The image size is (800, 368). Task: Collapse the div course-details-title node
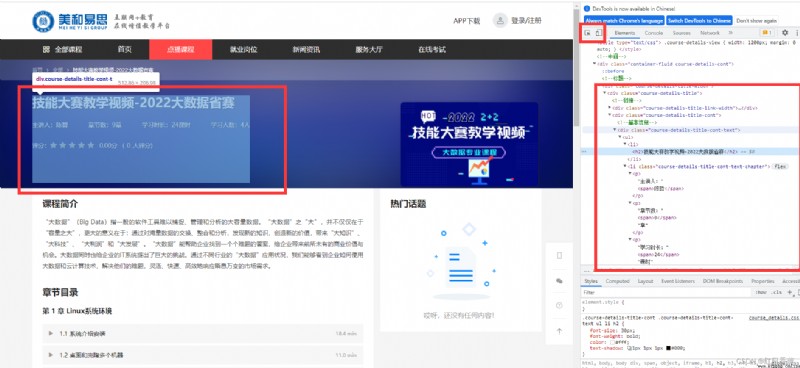click(605, 93)
